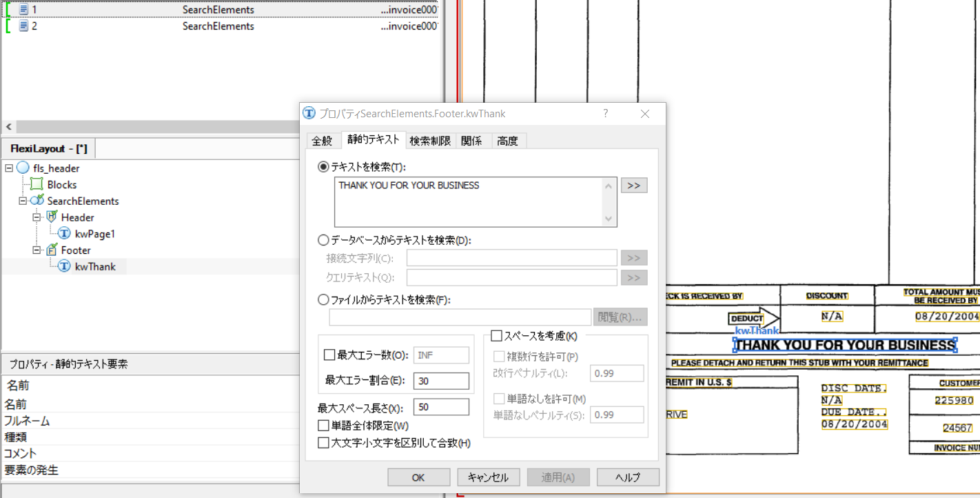Screen dimensions: 980x498
Task: Switch to the 高度 tab
Action: (x=508, y=141)
